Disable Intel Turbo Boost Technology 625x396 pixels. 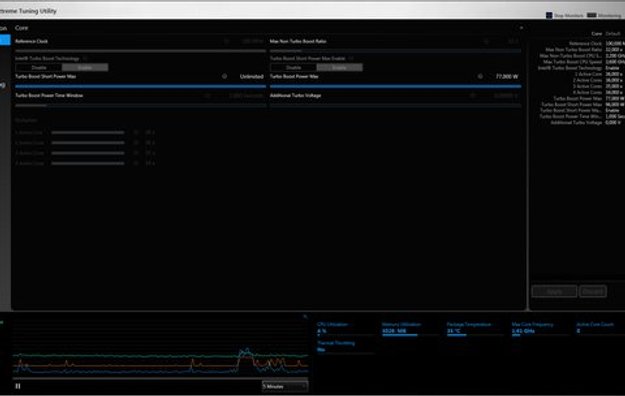(x=39, y=67)
